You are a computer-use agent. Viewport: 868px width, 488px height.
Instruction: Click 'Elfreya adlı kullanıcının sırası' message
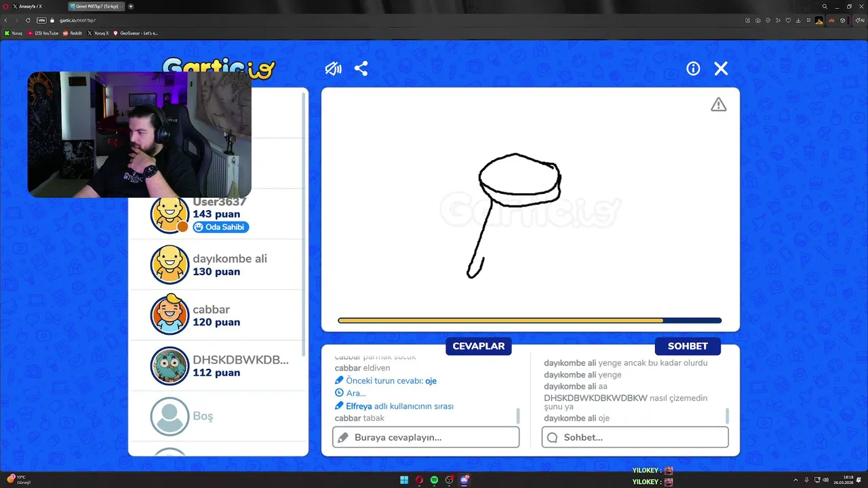[x=394, y=406]
